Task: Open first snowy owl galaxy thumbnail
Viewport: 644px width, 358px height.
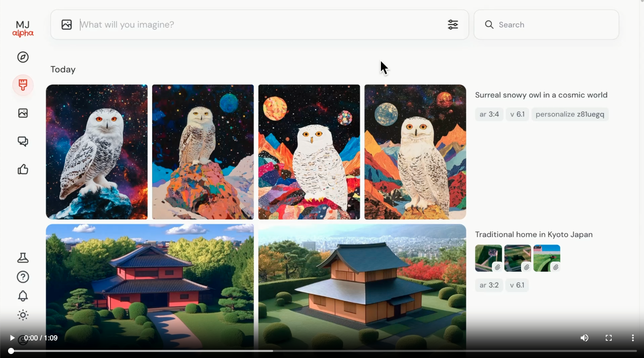Action: pyautogui.click(x=97, y=152)
